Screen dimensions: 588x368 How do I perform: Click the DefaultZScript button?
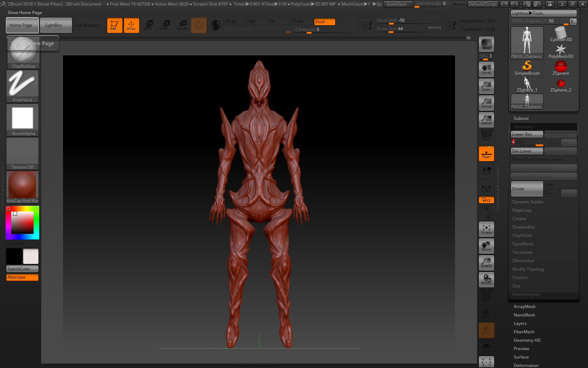483,4
